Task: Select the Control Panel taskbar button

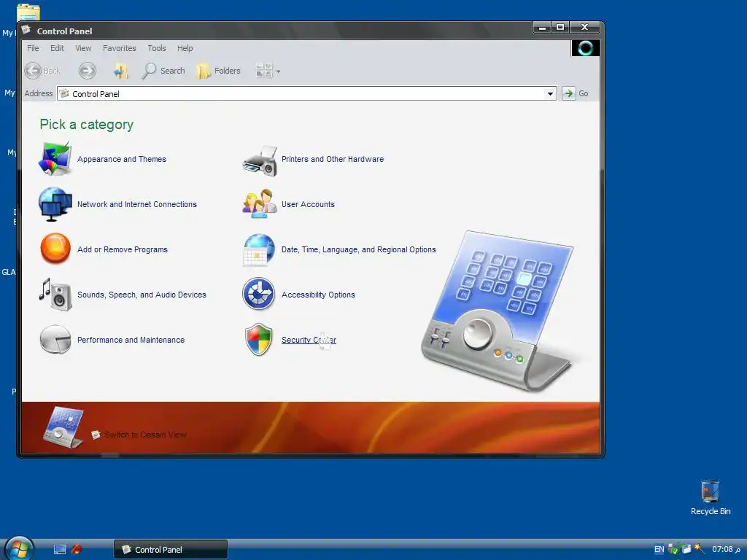Action: click(171, 550)
